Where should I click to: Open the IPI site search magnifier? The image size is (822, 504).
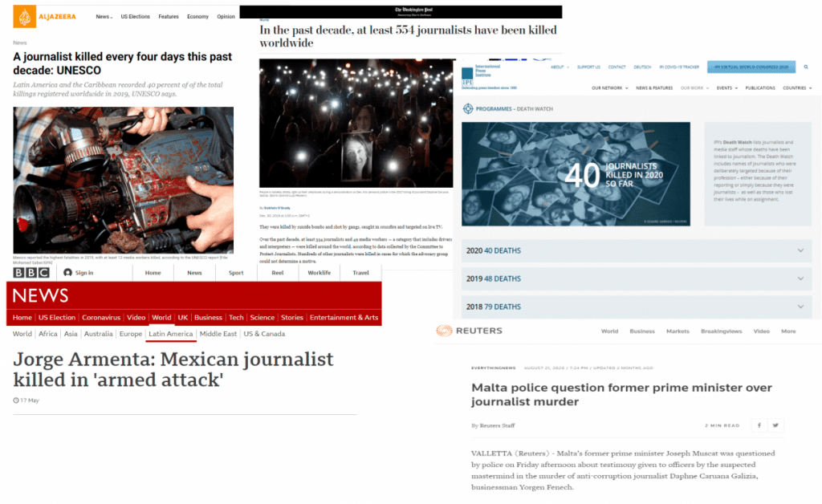806,67
